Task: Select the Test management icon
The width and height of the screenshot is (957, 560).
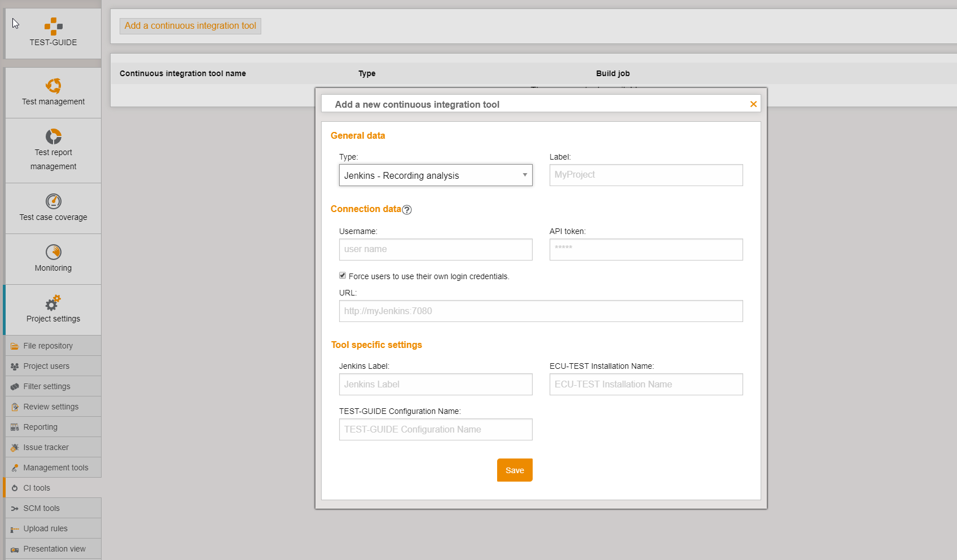Action: [x=53, y=86]
